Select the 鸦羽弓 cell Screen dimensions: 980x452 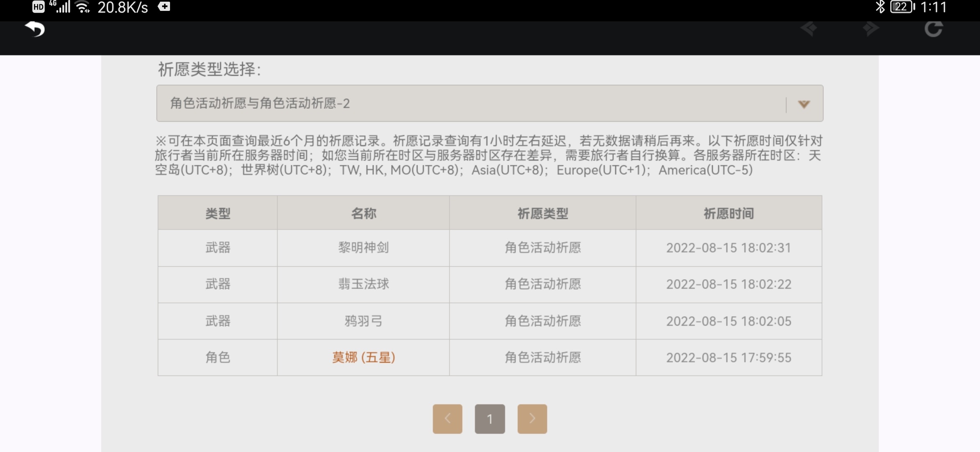pos(363,321)
